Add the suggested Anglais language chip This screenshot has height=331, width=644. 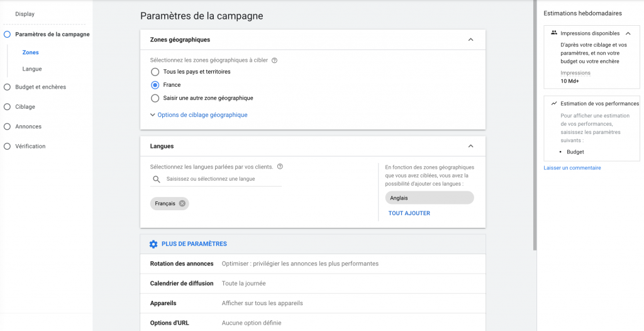pos(430,198)
